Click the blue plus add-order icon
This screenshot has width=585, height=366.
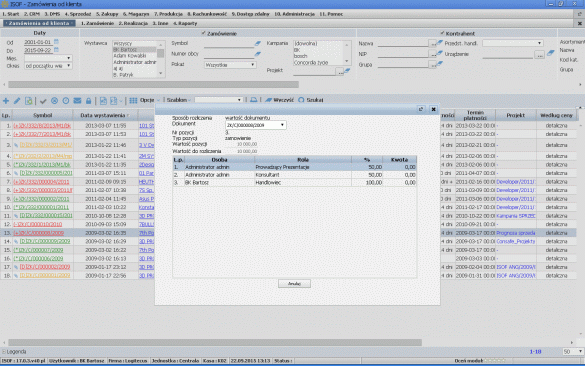(x=6, y=101)
